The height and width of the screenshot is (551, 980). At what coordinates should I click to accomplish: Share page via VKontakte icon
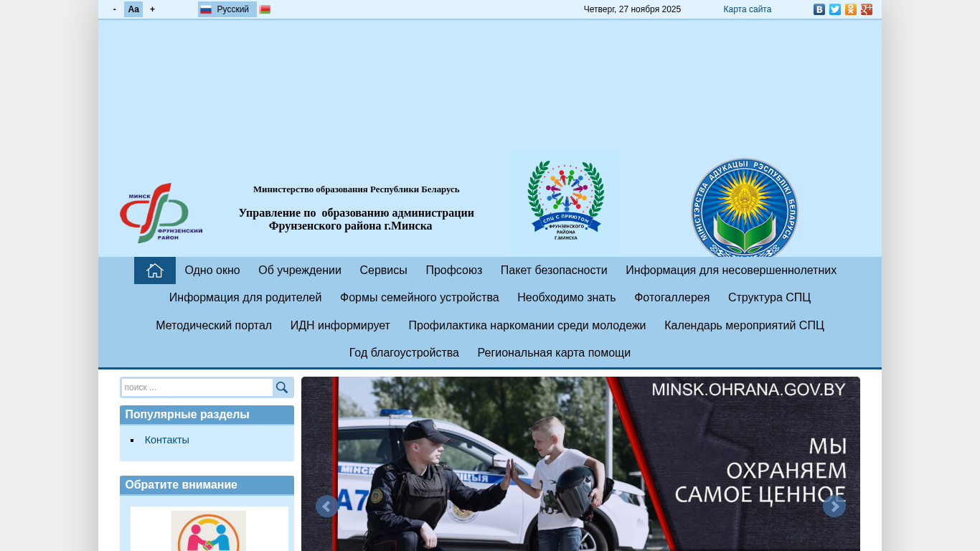819,9
